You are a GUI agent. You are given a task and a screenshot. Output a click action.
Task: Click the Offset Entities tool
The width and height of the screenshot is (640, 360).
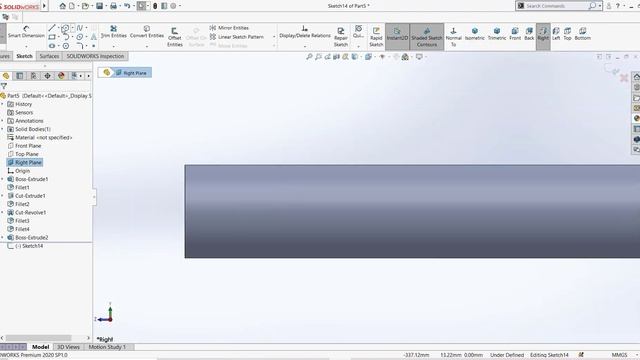pos(175,37)
